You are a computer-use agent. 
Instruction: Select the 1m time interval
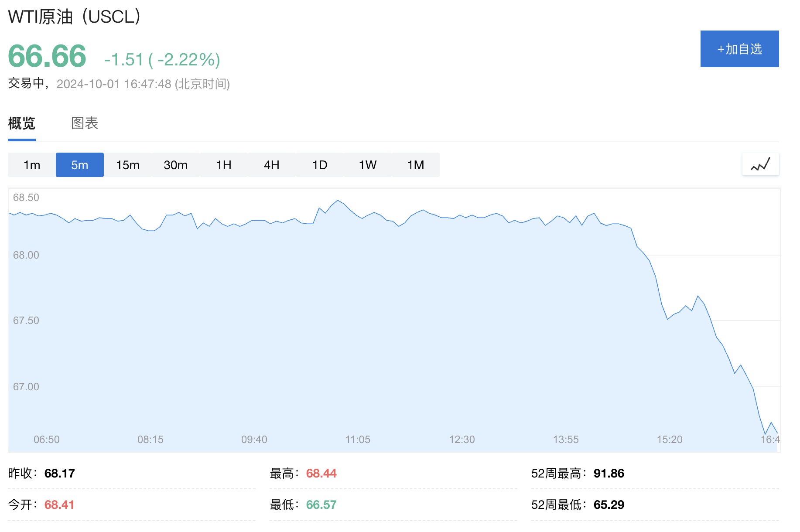click(32, 165)
